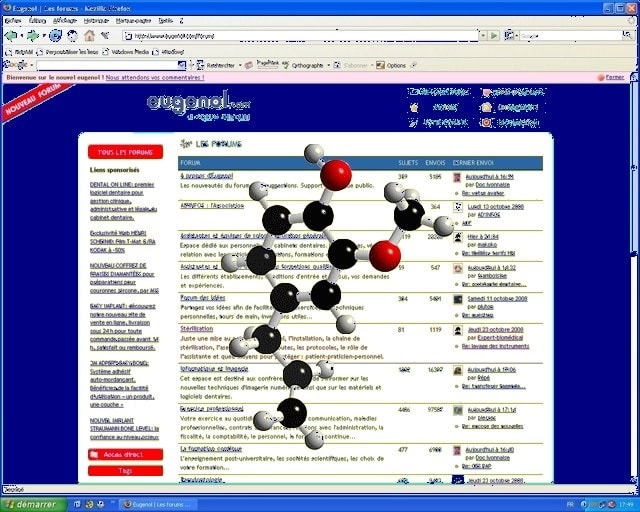
Task: Click the Stop loading icon
Action: (72, 36)
